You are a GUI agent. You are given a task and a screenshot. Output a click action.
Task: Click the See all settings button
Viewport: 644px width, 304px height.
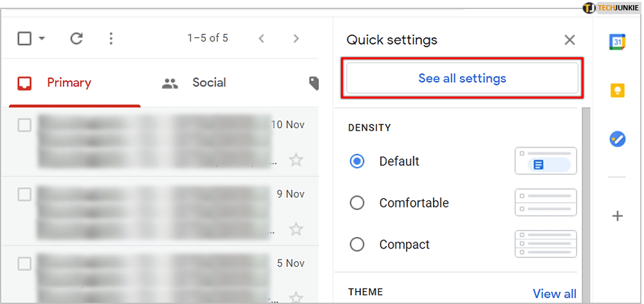point(462,79)
